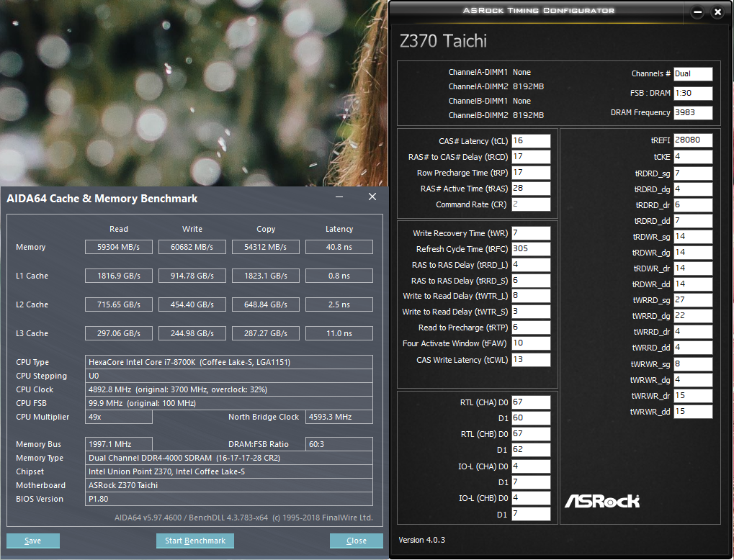
Task: Click the Refresh Cycle Time (tRFC) field
Action: pyautogui.click(x=531, y=249)
